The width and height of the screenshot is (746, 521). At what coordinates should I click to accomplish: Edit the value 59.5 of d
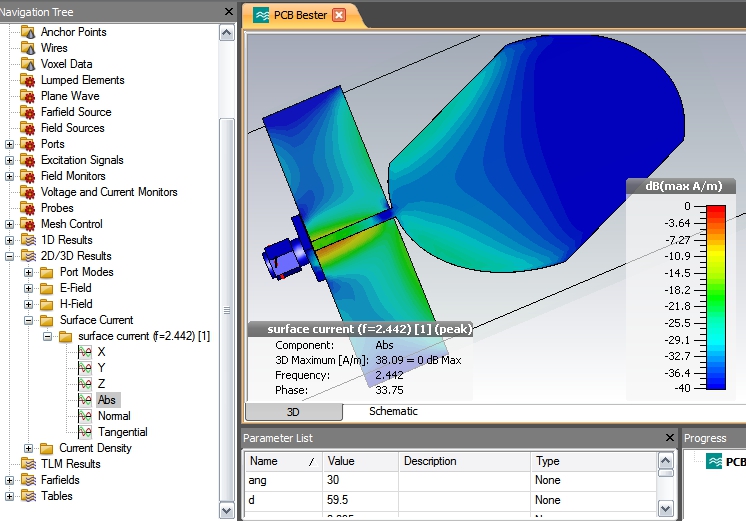[360, 501]
